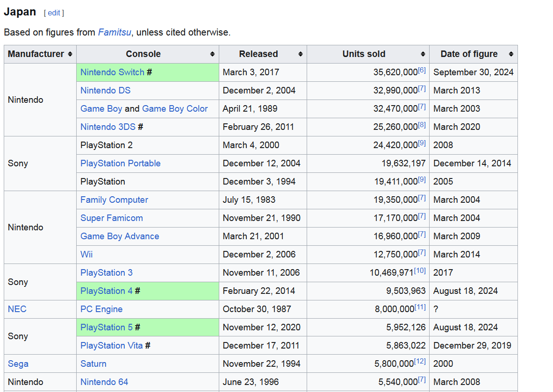Open the Game Boy Advance link

point(120,236)
